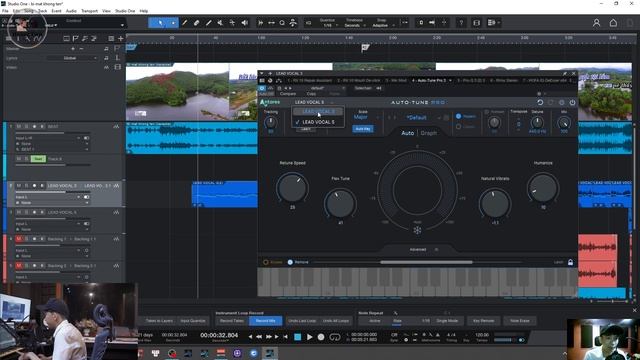Adjust the Retune Speed knob
The image size is (640, 360).
292,188
